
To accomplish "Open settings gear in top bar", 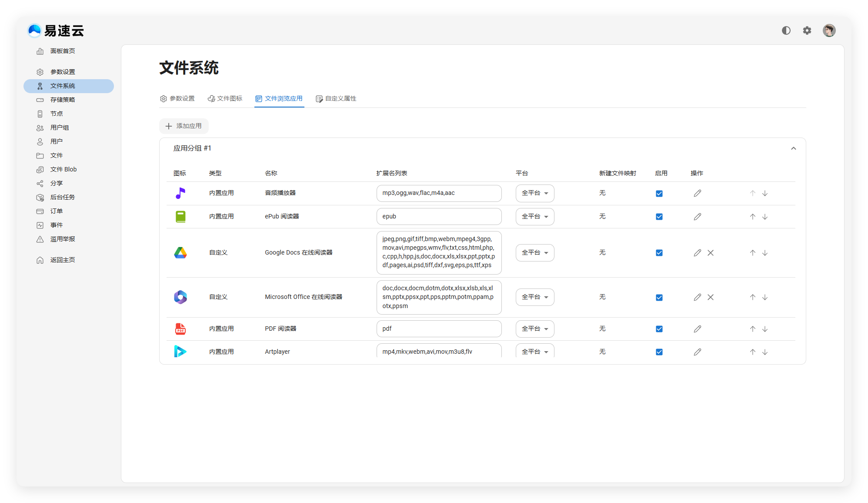I will pos(807,30).
